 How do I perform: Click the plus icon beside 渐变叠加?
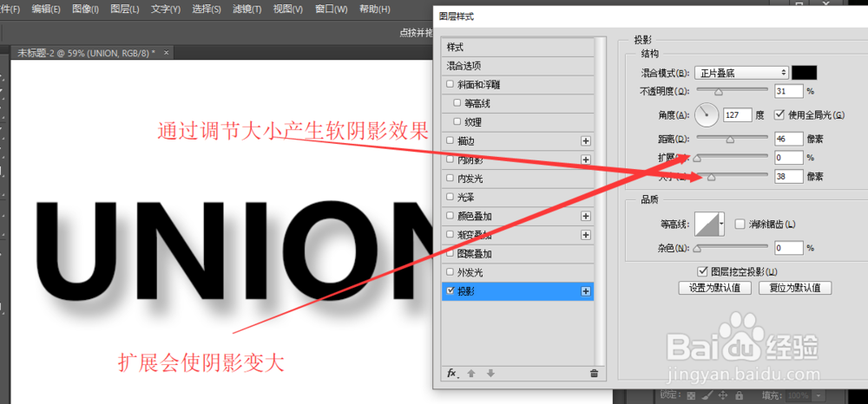click(586, 235)
